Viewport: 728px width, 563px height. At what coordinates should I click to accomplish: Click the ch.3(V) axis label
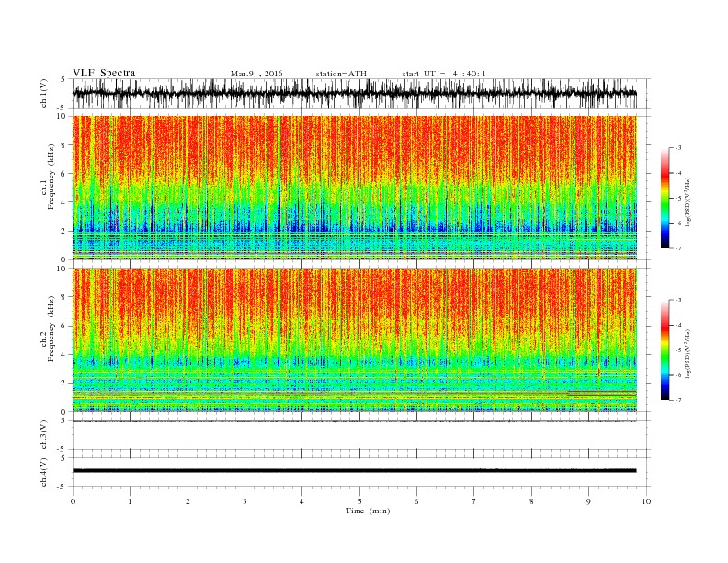coord(44,435)
